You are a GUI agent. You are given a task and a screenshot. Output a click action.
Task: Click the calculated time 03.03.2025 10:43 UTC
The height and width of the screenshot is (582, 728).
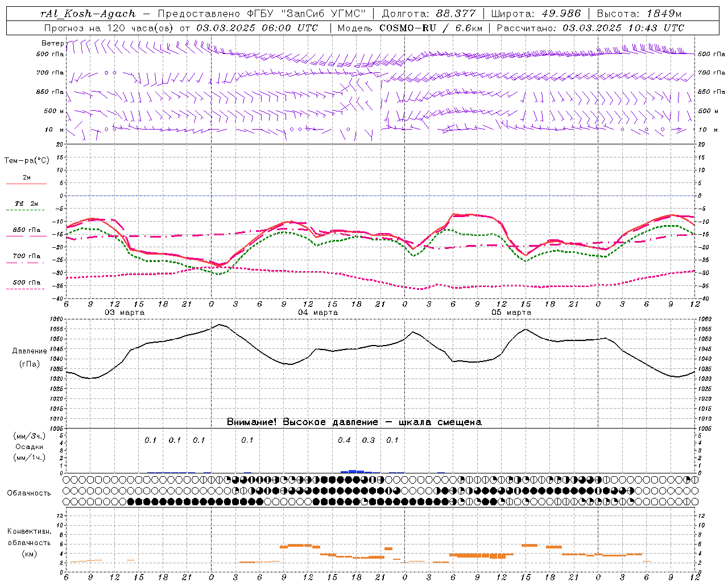point(623,28)
